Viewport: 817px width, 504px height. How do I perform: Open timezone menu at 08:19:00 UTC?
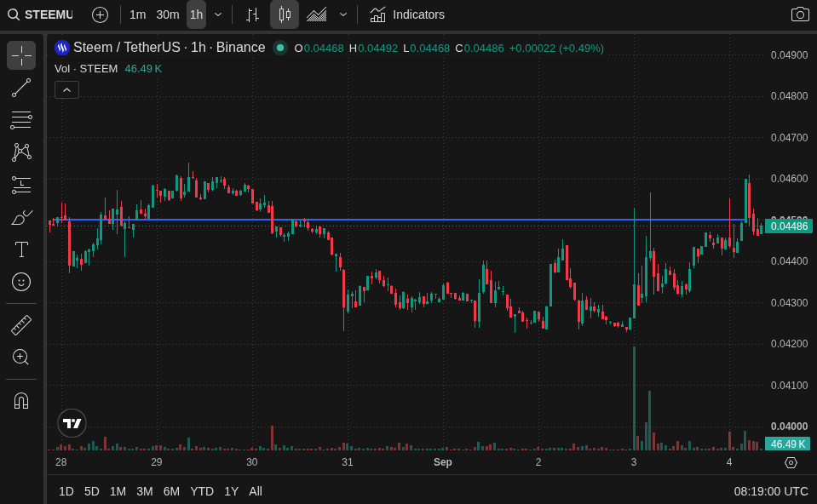[x=771, y=491]
